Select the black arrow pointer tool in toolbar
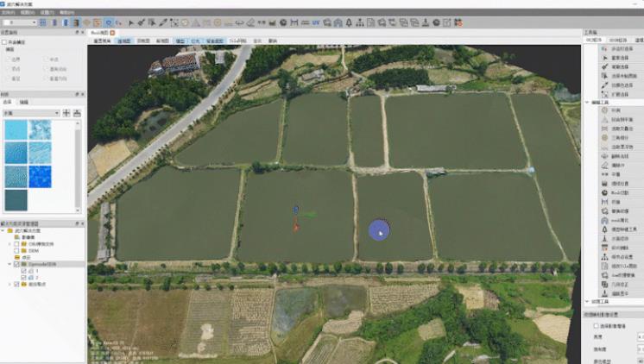Image resolution: width=644 pixels, height=364 pixels. pos(131,22)
